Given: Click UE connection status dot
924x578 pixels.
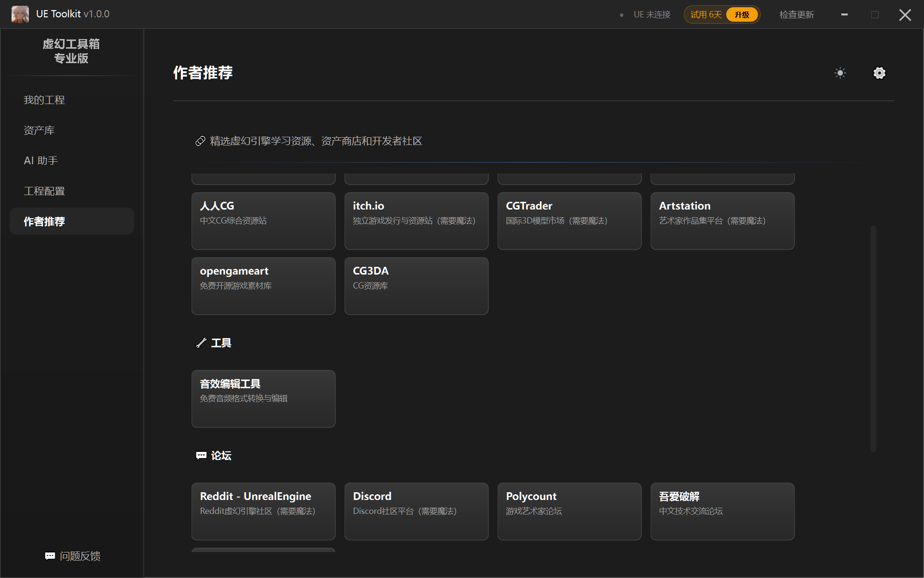Looking at the screenshot, I should click(622, 15).
